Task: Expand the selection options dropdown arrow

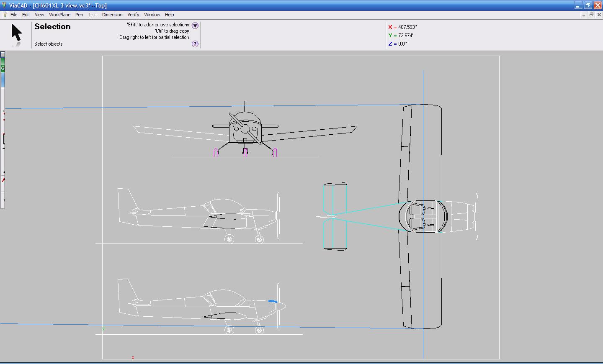Action: point(195,26)
